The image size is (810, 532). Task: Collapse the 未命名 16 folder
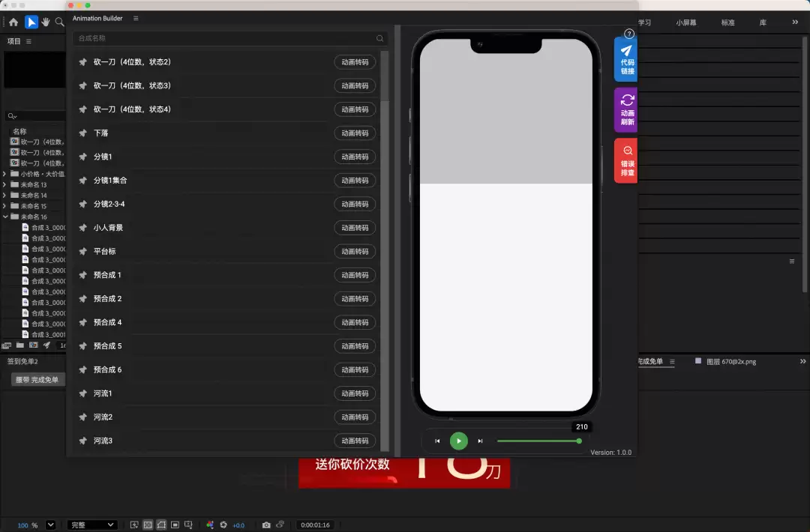pos(4,217)
